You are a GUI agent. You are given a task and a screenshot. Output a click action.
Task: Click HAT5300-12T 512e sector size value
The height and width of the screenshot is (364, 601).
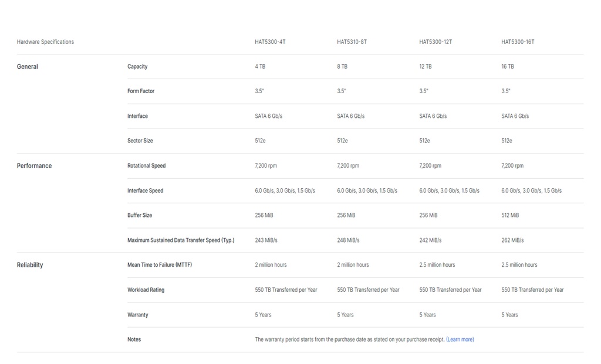424,141
